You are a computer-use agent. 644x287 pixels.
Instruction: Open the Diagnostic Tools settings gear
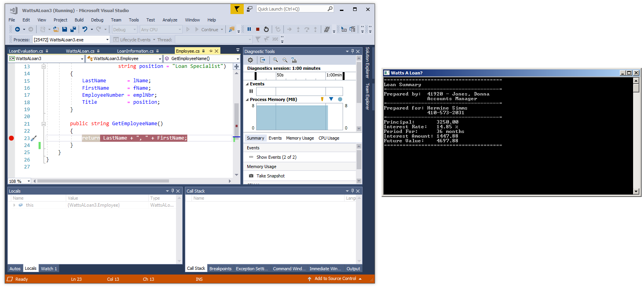click(250, 60)
